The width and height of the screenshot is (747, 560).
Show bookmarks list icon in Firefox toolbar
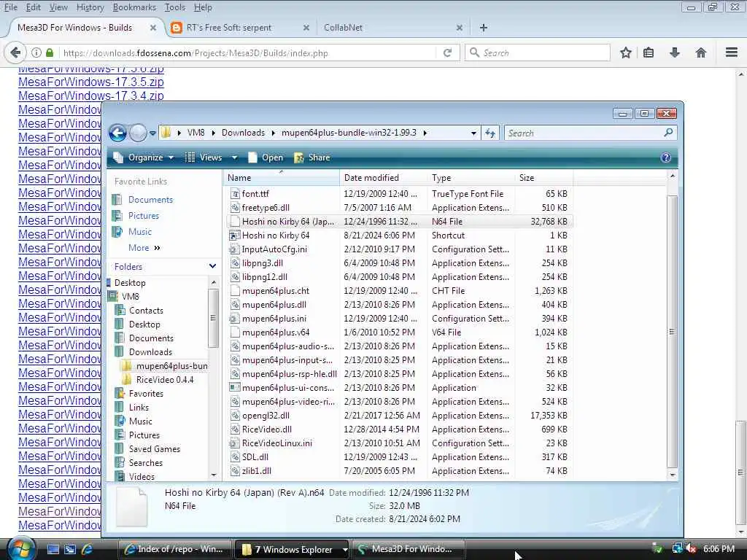(649, 52)
